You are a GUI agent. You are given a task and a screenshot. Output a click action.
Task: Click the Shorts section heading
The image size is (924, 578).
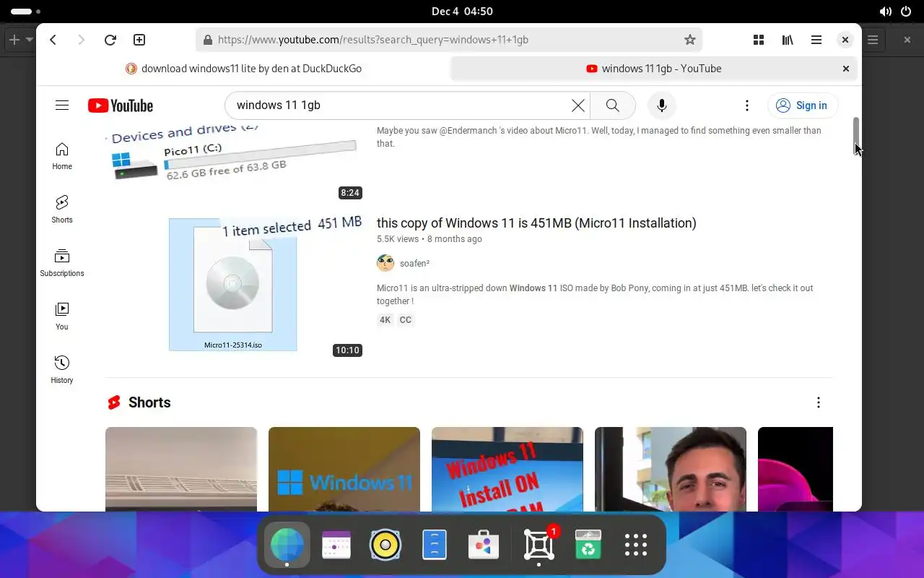(x=149, y=402)
